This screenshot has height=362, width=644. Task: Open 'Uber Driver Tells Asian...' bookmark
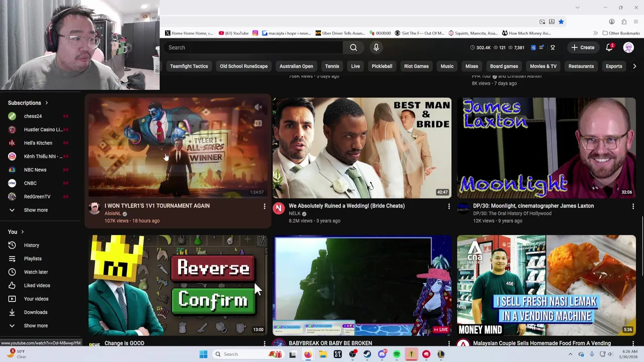(340, 33)
